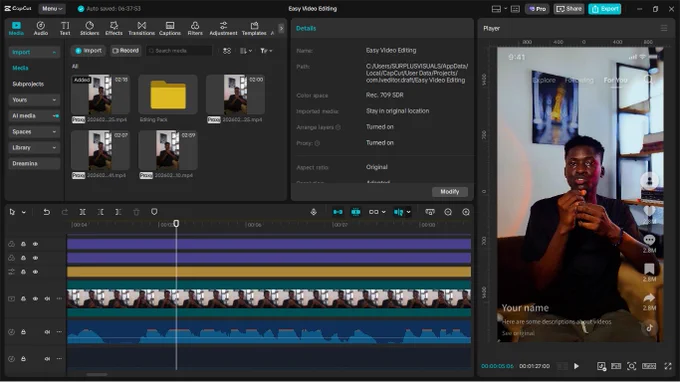This screenshot has width=680, height=382.
Task: Click the Import media button
Action: pos(88,51)
